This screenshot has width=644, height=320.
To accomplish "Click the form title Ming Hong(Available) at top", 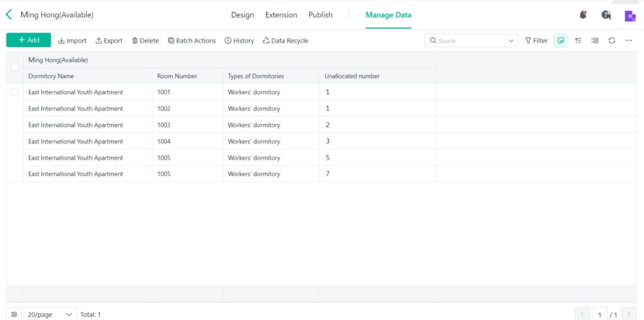I will 57,15.
